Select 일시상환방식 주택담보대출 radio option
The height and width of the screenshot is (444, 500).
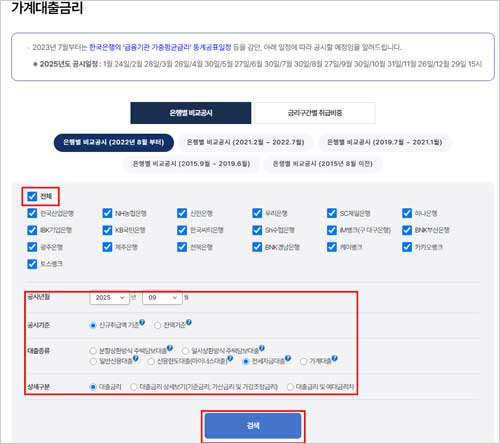185,351
